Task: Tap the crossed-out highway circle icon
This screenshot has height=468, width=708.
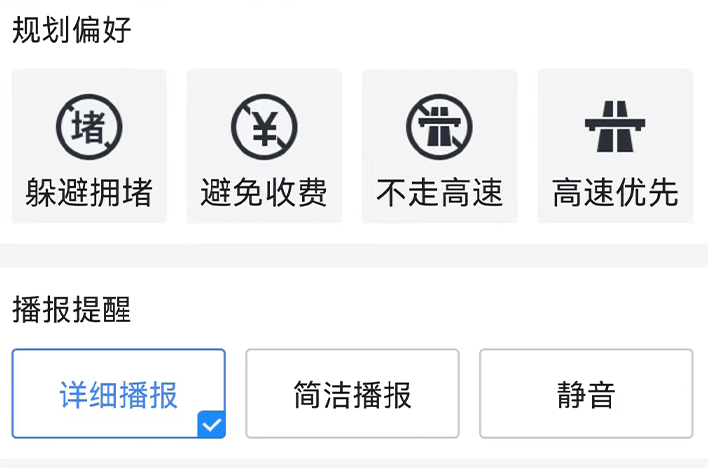Action: pyautogui.click(x=439, y=126)
